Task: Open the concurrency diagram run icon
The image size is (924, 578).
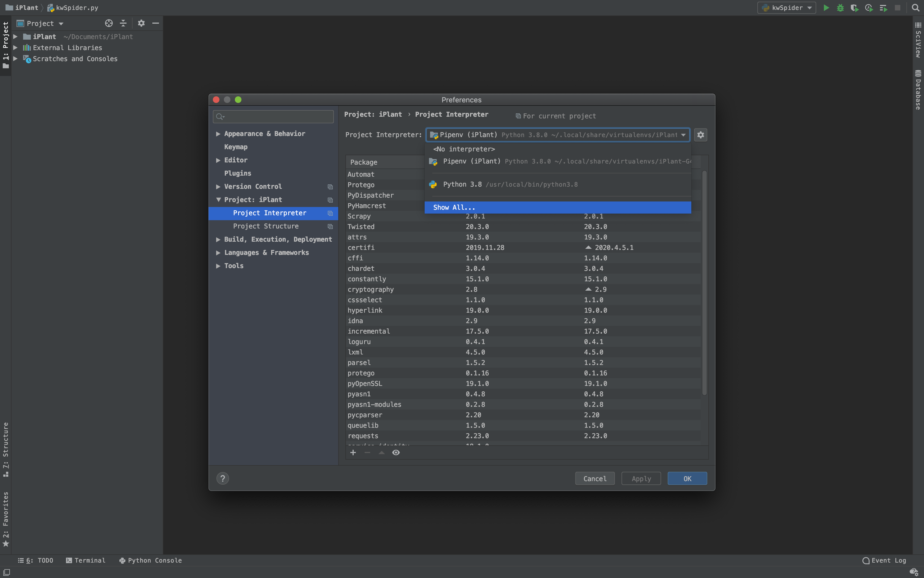Action: (883, 8)
